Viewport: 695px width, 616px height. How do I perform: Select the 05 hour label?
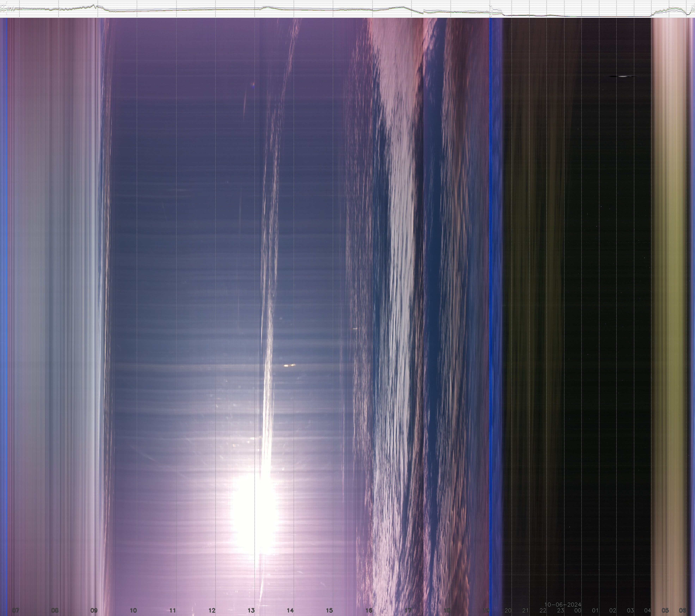pos(665,610)
